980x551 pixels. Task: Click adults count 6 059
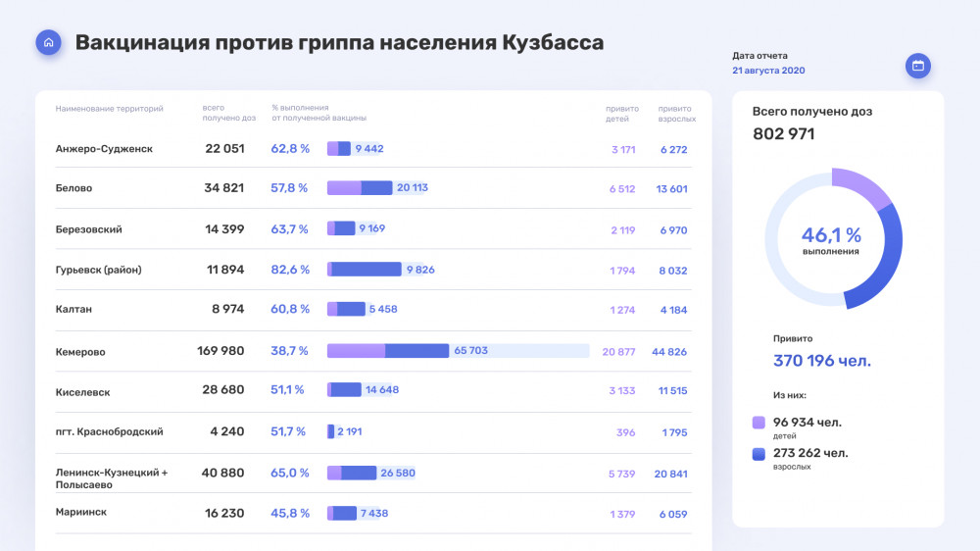(673, 514)
